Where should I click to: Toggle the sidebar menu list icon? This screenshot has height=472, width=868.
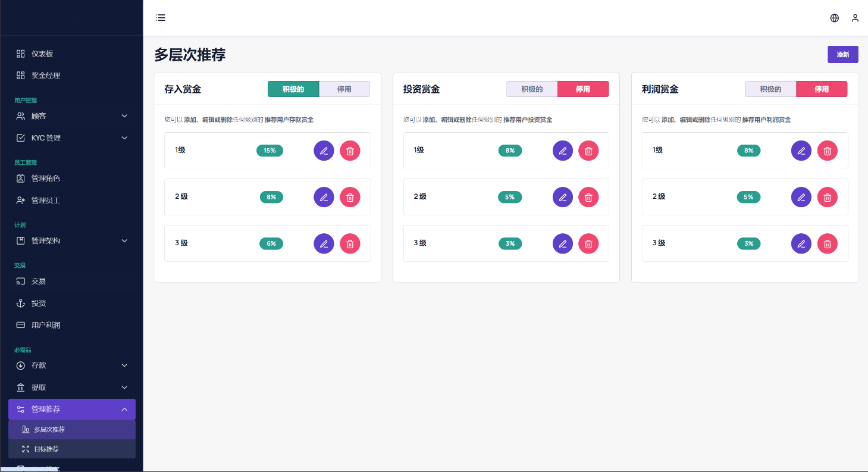tap(160, 18)
